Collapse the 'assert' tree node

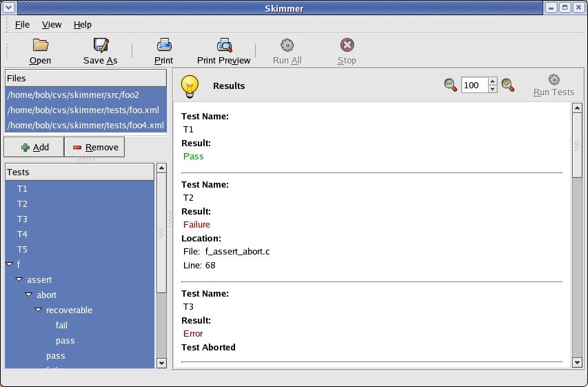click(x=19, y=280)
